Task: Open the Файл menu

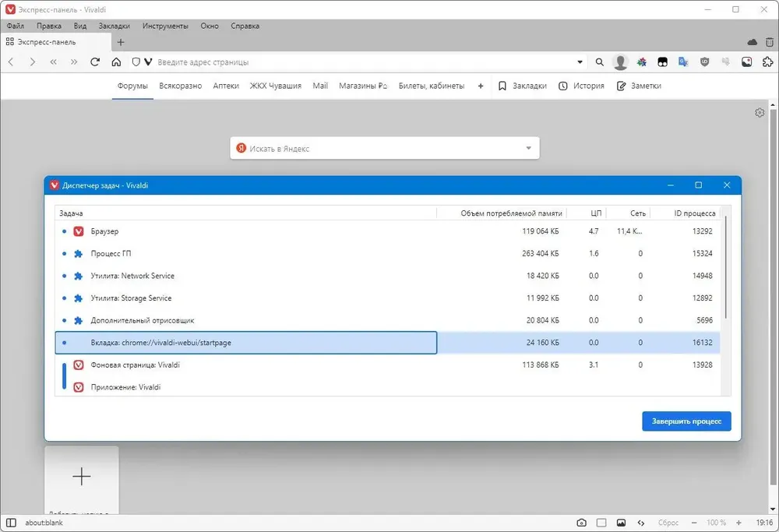Action: pyautogui.click(x=16, y=26)
